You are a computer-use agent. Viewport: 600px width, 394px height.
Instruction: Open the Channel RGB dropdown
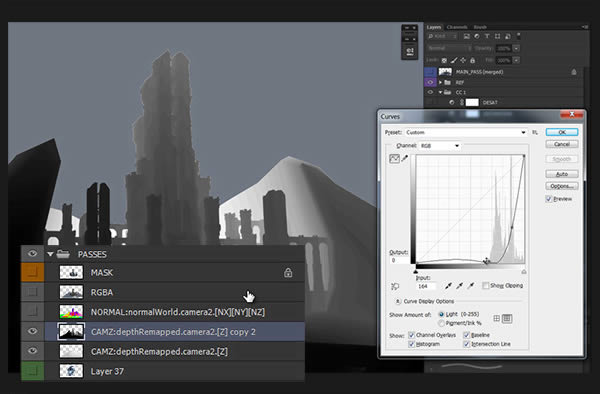(x=440, y=146)
